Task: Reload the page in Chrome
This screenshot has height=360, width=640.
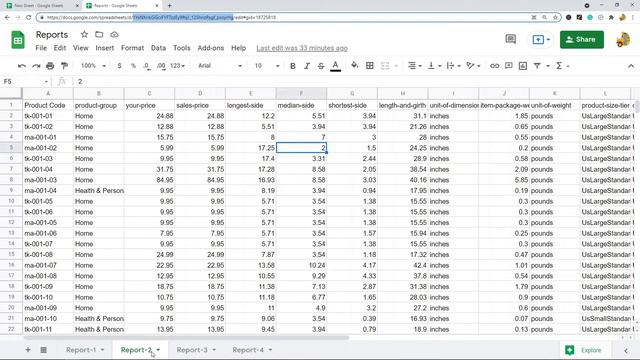Action: coord(29,18)
